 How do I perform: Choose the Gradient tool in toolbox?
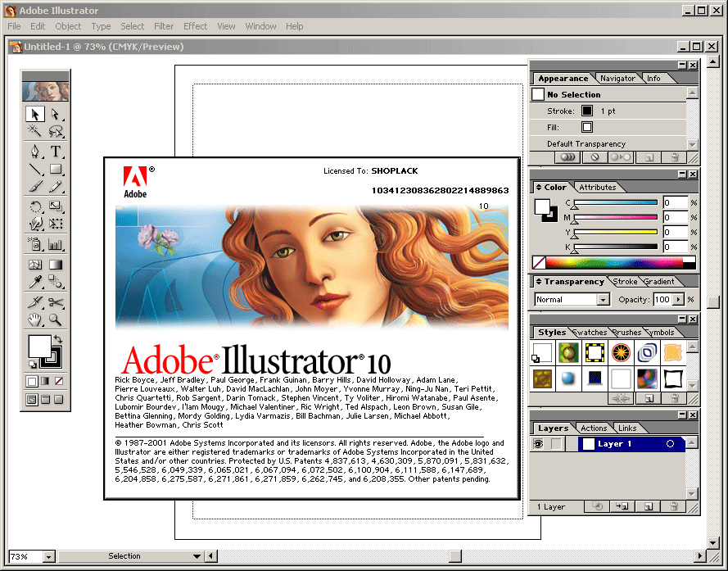point(56,265)
